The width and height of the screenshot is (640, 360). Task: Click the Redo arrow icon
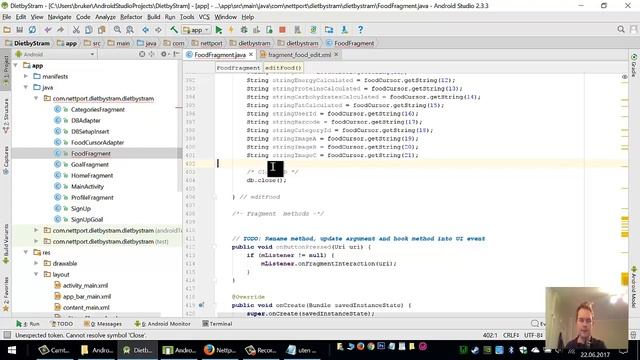60,30
